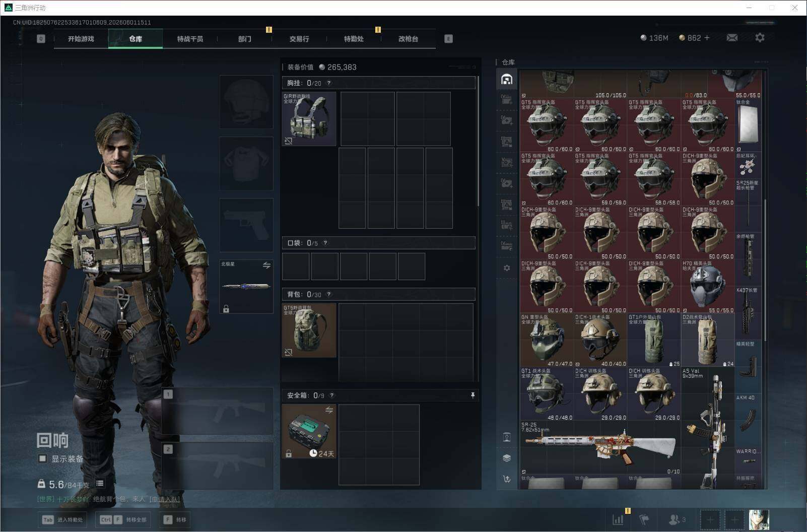Image resolution: width=807 pixels, height=532 pixels.
Task: Click the Q key icon left of the tabs
Action: click(x=41, y=39)
